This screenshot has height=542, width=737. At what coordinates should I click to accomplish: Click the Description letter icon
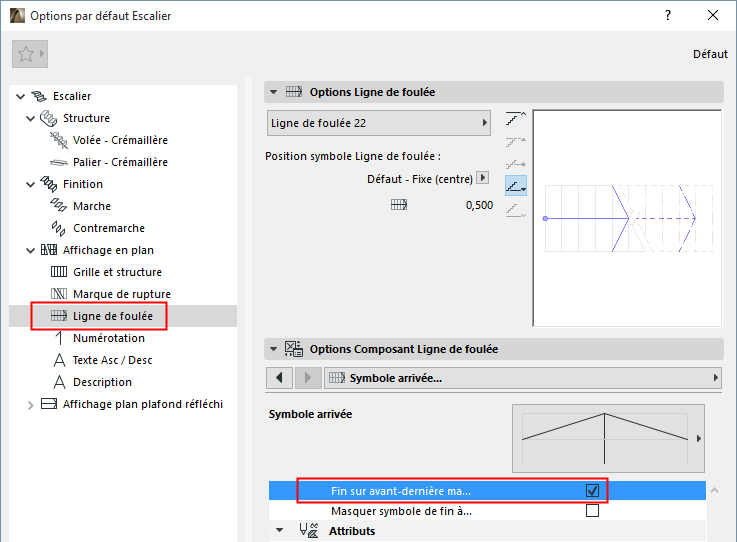point(59,382)
